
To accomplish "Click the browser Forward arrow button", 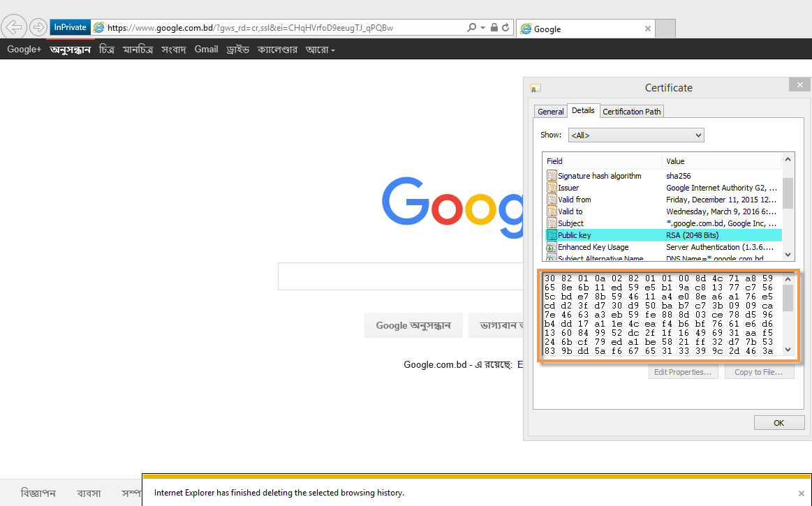I will pos(38,27).
